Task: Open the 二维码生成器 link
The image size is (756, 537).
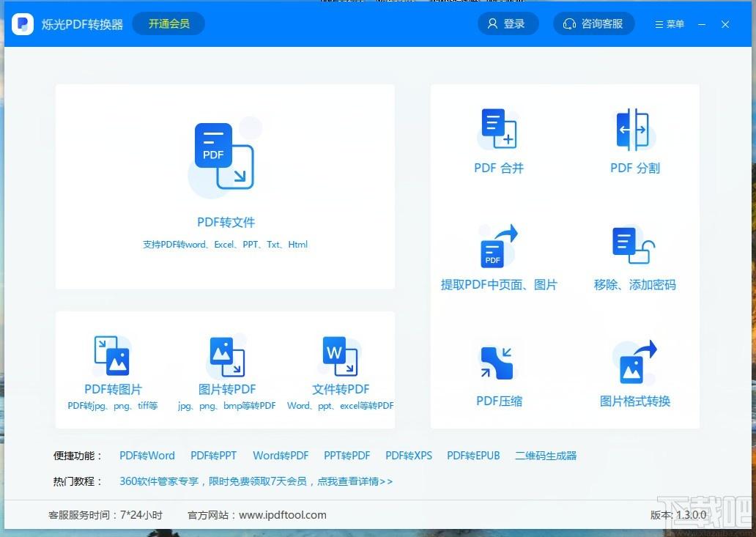Action: (546, 456)
